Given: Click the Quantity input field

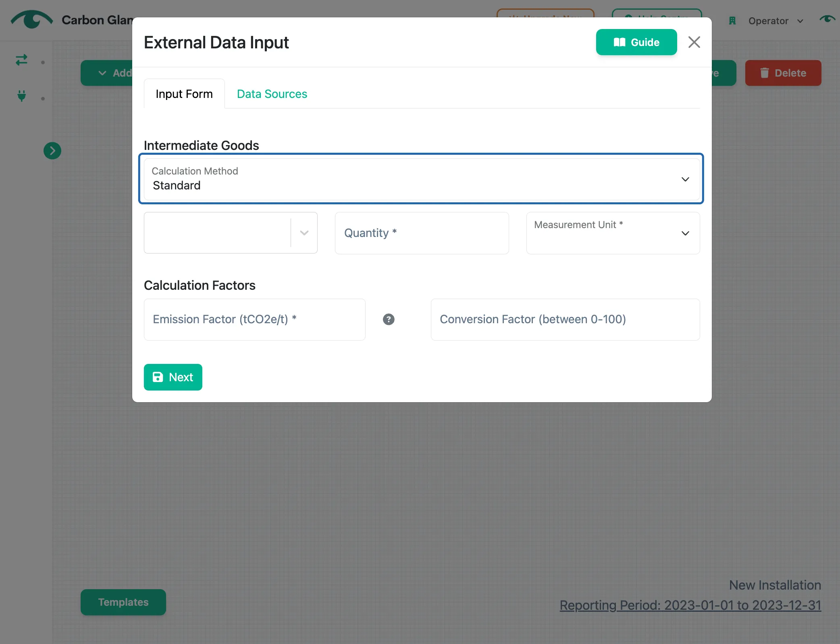Looking at the screenshot, I should point(422,233).
